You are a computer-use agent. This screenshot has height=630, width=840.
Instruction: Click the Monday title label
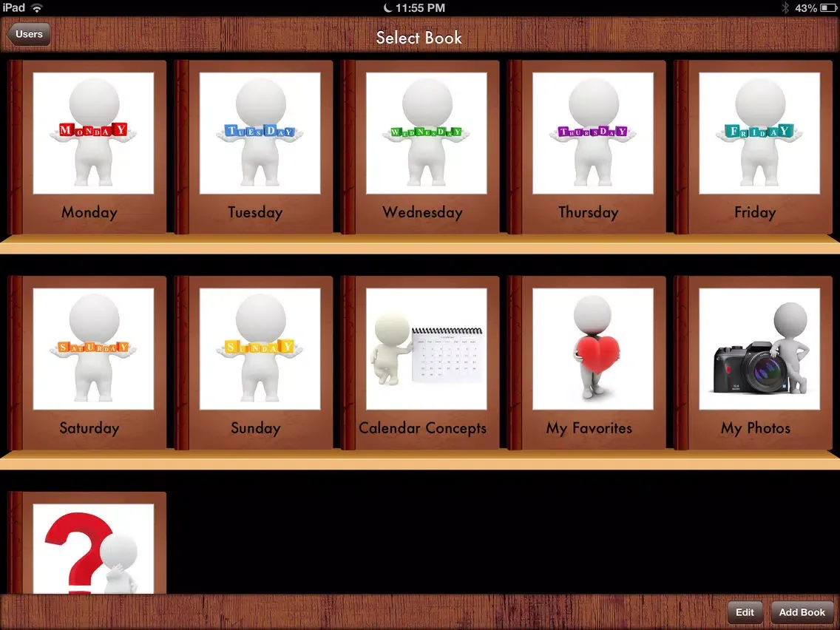coord(89,213)
